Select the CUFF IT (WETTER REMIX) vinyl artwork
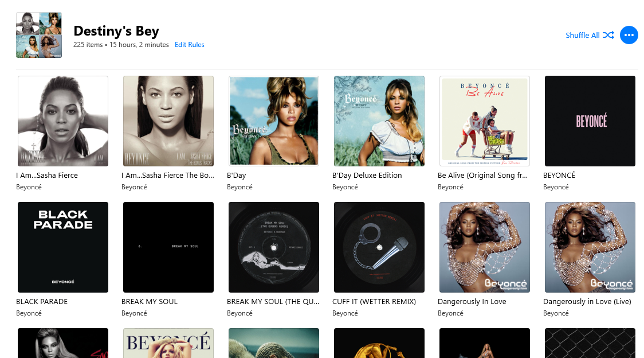644x358 pixels. (379, 247)
